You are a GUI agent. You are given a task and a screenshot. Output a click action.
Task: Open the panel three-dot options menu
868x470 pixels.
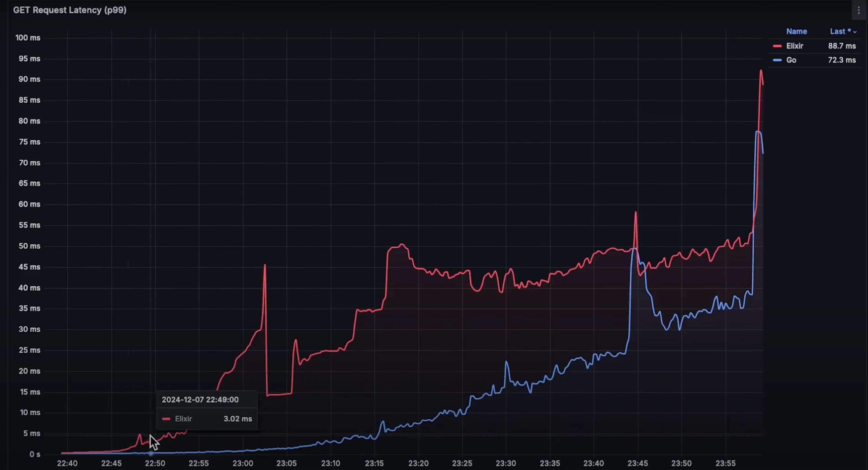[858, 10]
